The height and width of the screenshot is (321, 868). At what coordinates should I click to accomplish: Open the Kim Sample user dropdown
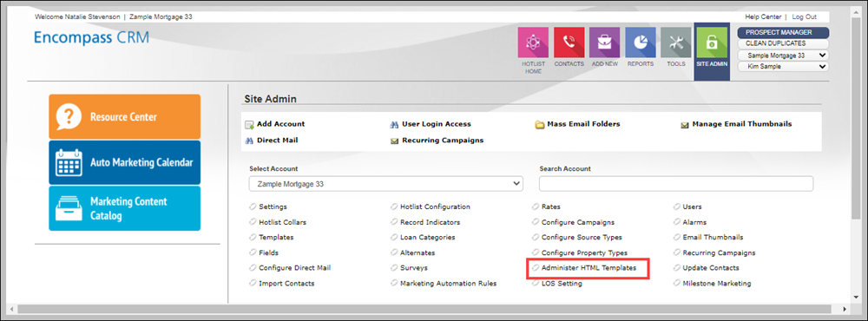tap(783, 67)
